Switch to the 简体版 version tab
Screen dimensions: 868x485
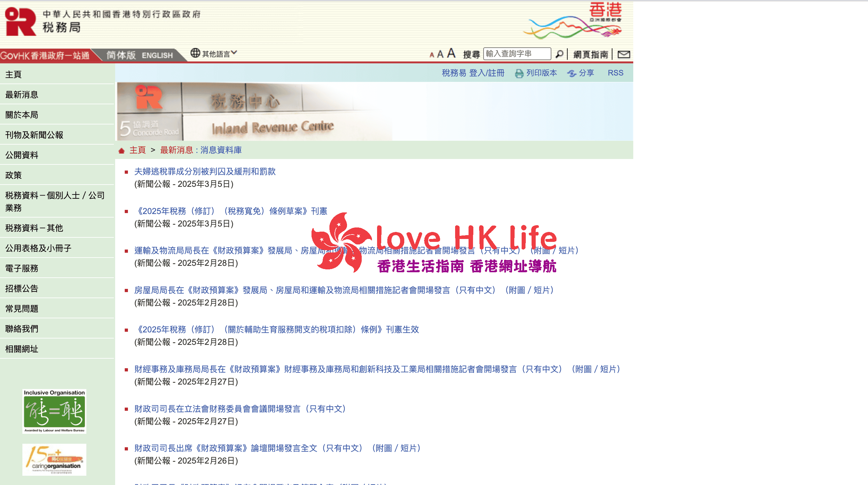pyautogui.click(x=121, y=55)
